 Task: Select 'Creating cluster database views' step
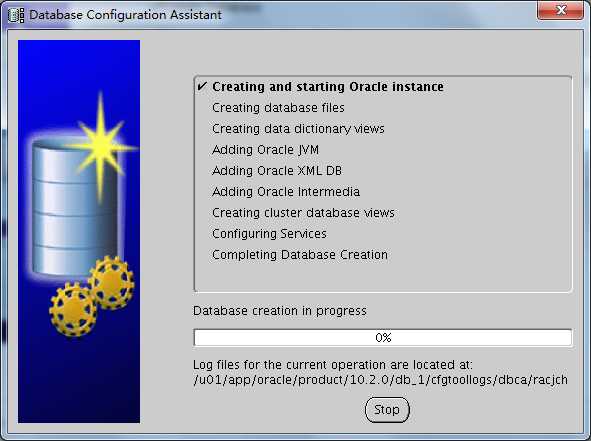[x=303, y=213]
